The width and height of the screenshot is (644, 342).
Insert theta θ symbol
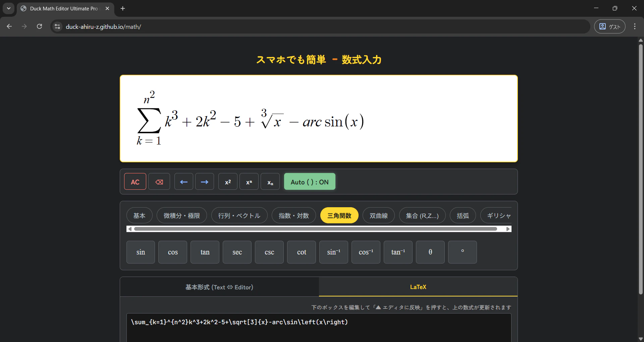tap(430, 252)
